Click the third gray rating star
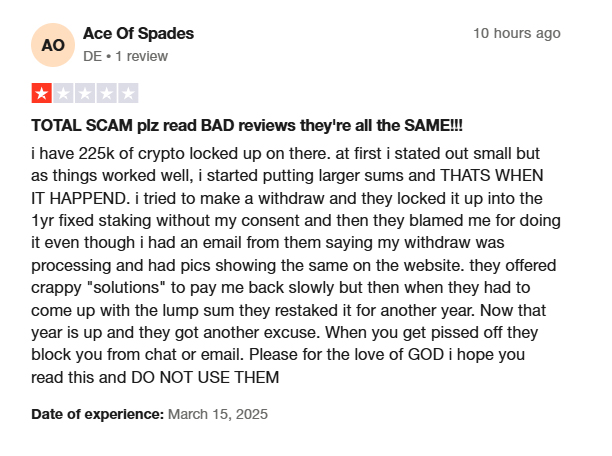Image resolution: width=612 pixels, height=456 pixels. pyautogui.click(x=85, y=93)
